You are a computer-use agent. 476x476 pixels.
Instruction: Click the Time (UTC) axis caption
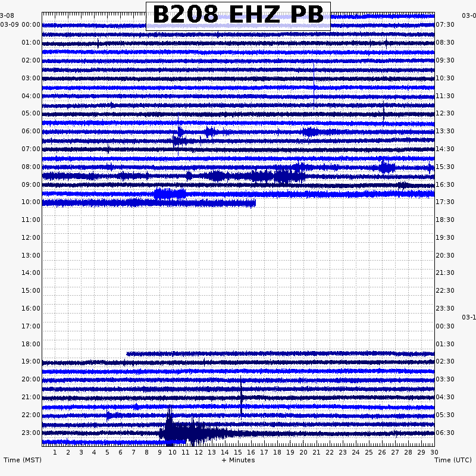point(453,460)
